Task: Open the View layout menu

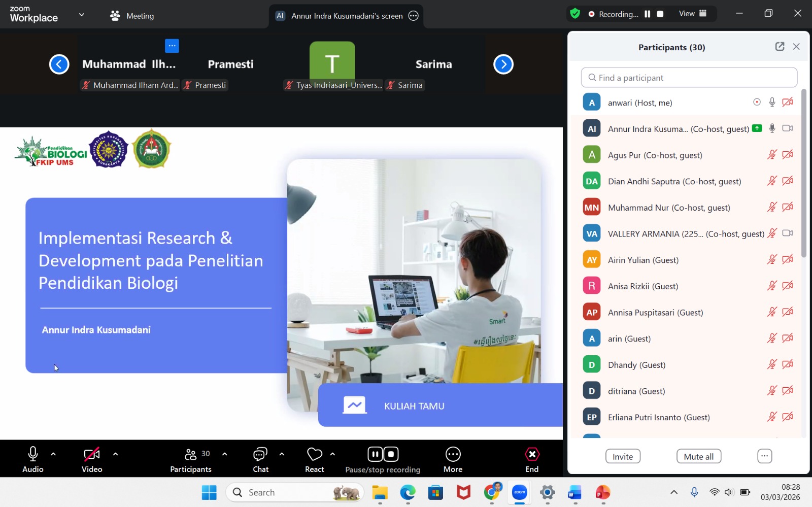Action: point(693,14)
